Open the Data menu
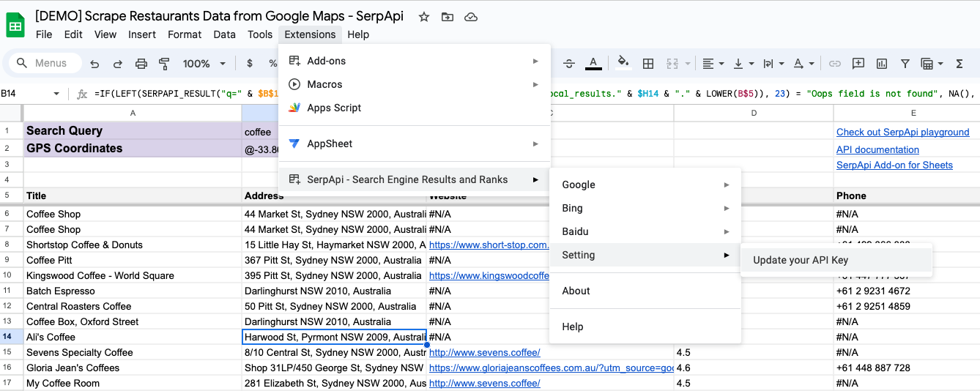The width and height of the screenshot is (980, 391). [225, 34]
